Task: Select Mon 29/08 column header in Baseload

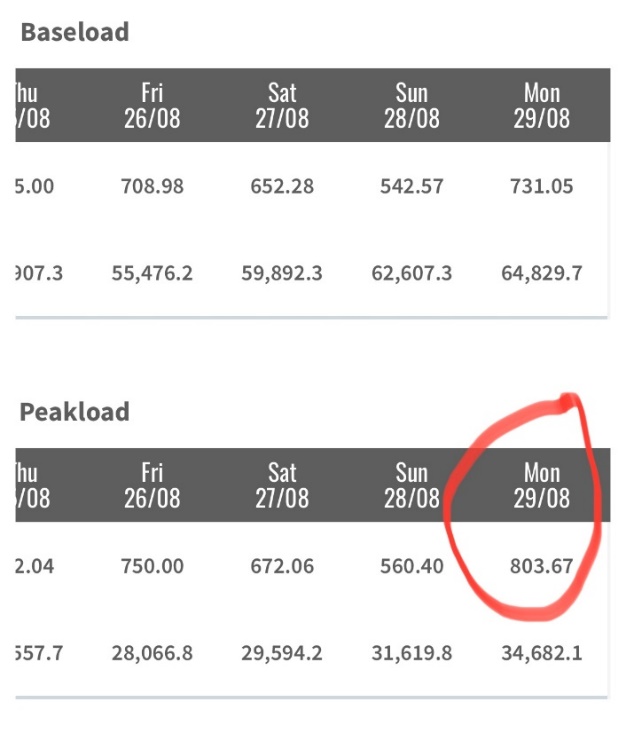Action: [x=542, y=105]
